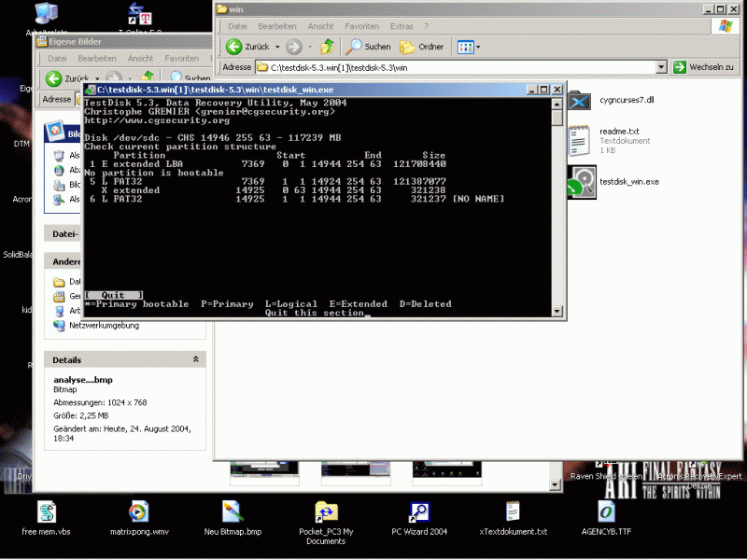Screen dimensions: 747x560
Task: Click Zurück back arrow in Eigene Bilder window
Action: [x=54, y=78]
